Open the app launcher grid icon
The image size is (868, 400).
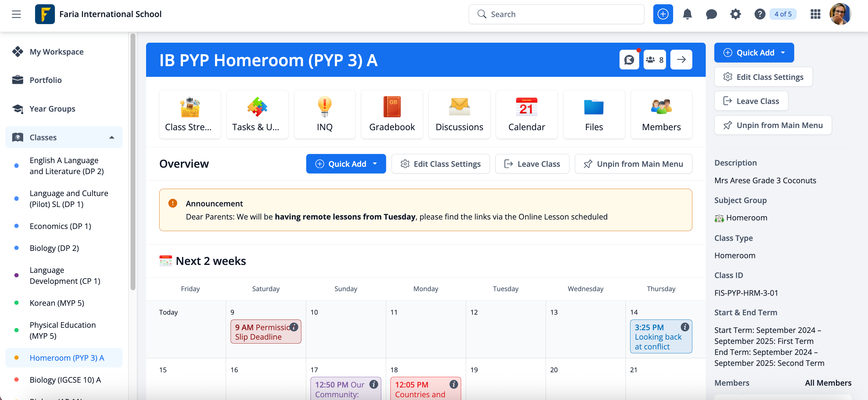tap(815, 14)
